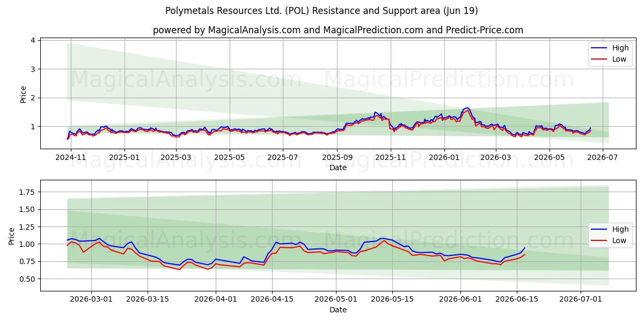Click the '2025-07' x-axis label in the top chart

283,157
